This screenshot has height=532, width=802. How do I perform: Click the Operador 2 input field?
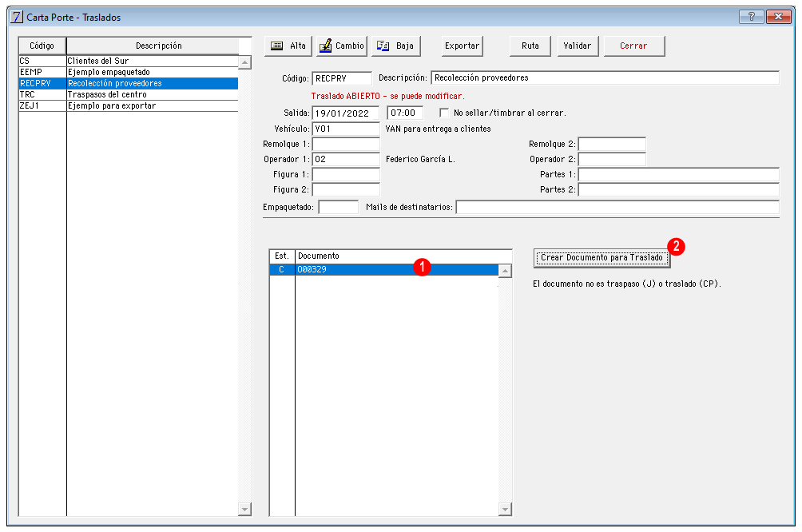(x=612, y=159)
